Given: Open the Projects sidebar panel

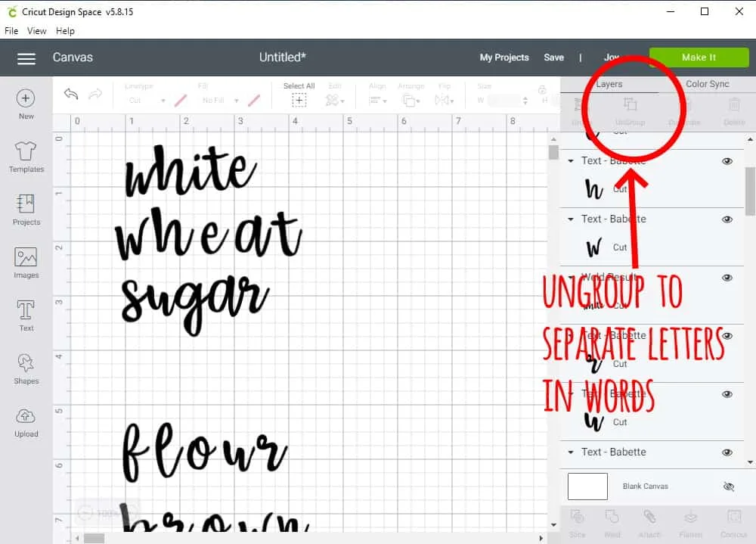Looking at the screenshot, I should (26, 210).
